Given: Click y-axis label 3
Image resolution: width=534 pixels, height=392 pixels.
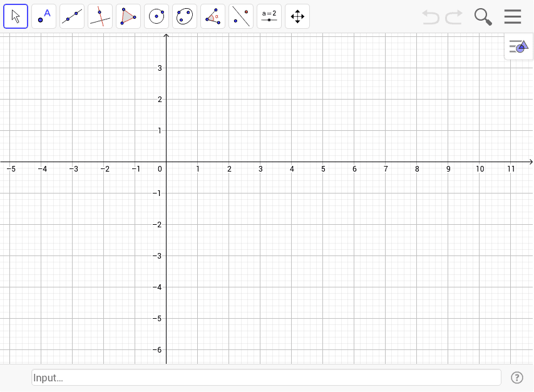Looking at the screenshot, I should [x=160, y=68].
